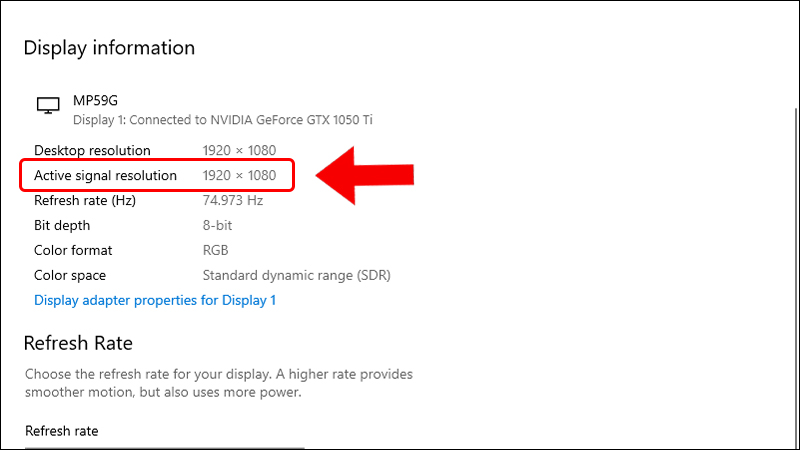
Task: Click the RGB color format value
Action: coord(216,250)
